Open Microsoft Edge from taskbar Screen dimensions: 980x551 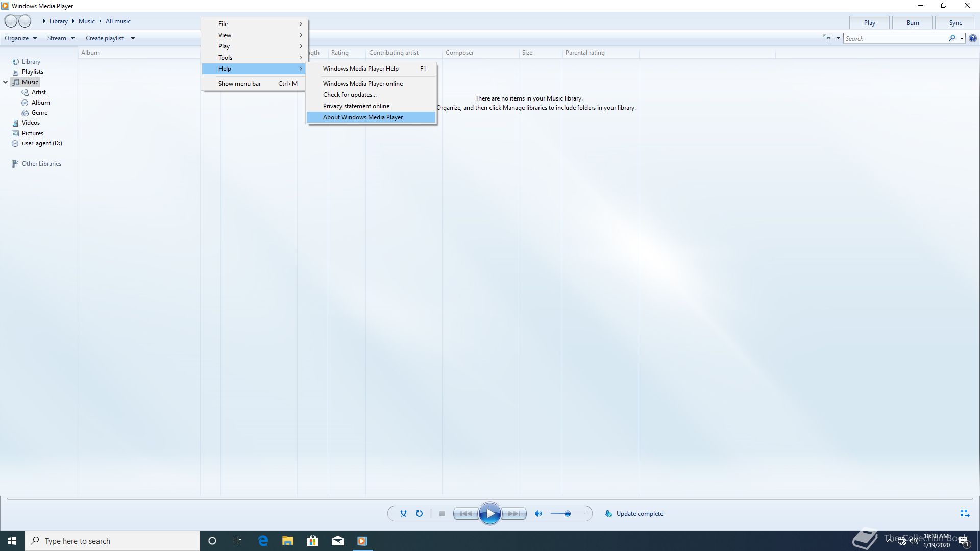(263, 541)
